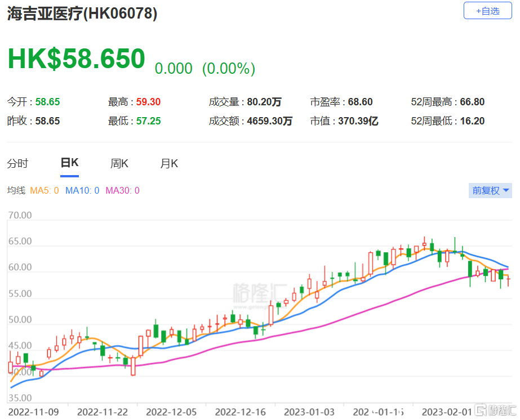Open the 月K monthly chart tab
This screenshot has height=420, width=520.
(169, 163)
